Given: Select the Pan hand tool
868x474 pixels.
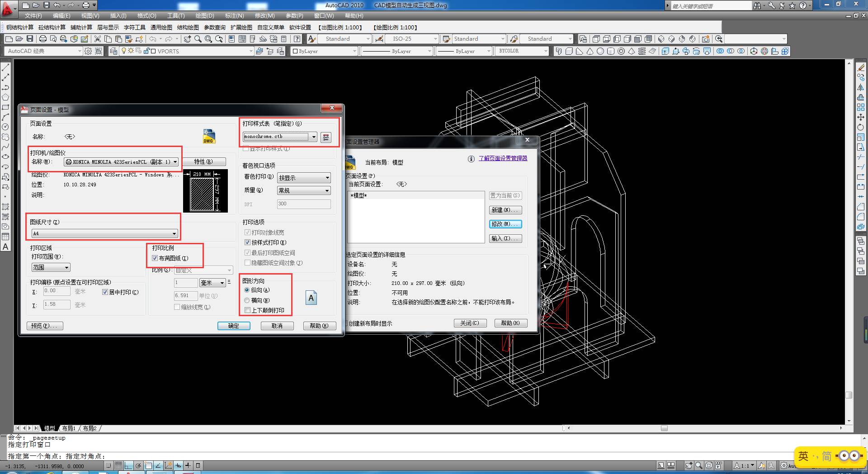Looking at the screenshot, I should pos(187,39).
